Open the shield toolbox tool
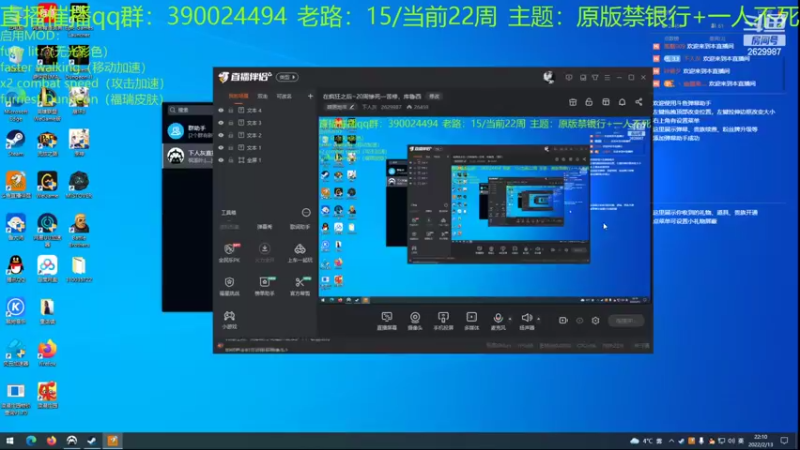 (229, 286)
